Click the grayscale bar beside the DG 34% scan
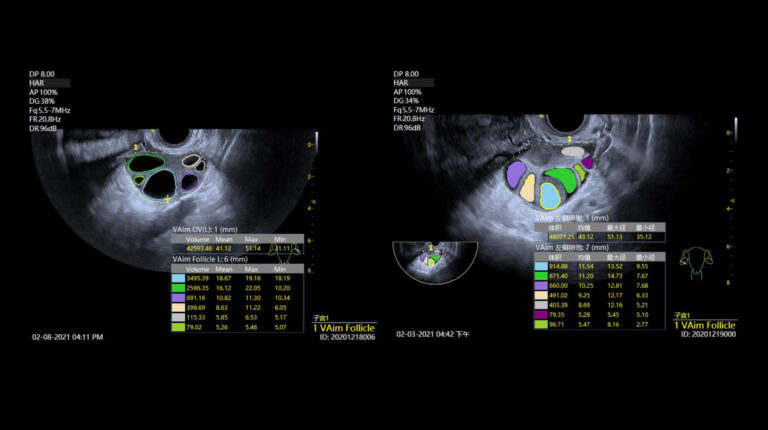 [x=735, y=130]
